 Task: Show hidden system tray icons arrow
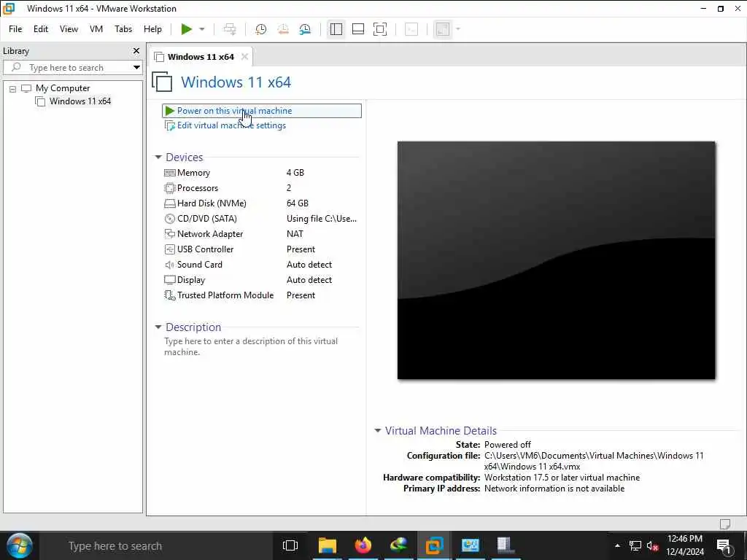click(x=617, y=545)
